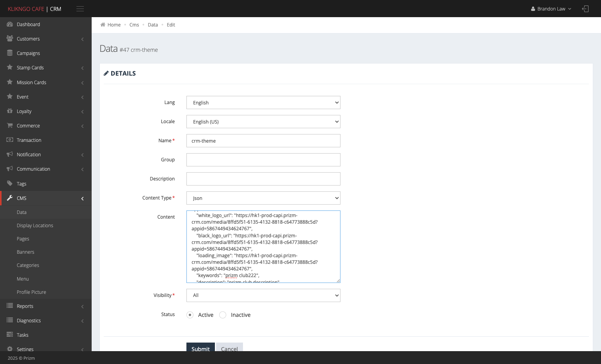Viewport: 601px width, 364px height.
Task: Toggle the sidebar hamburger menu icon
Action: click(x=80, y=9)
